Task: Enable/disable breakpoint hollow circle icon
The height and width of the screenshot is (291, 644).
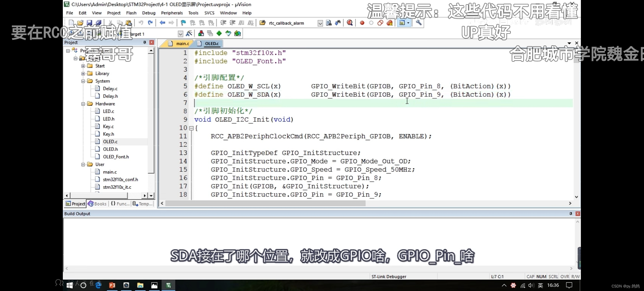Action: point(371,23)
